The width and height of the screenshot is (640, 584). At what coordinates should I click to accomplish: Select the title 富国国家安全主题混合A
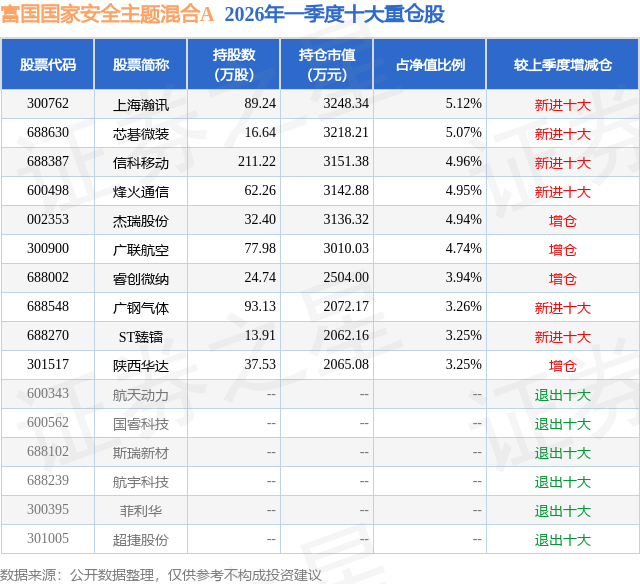tap(107, 14)
